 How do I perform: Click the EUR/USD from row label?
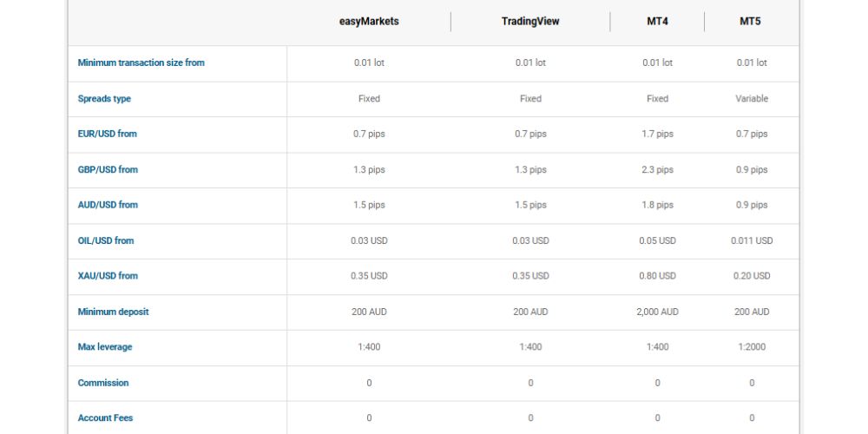coord(108,135)
